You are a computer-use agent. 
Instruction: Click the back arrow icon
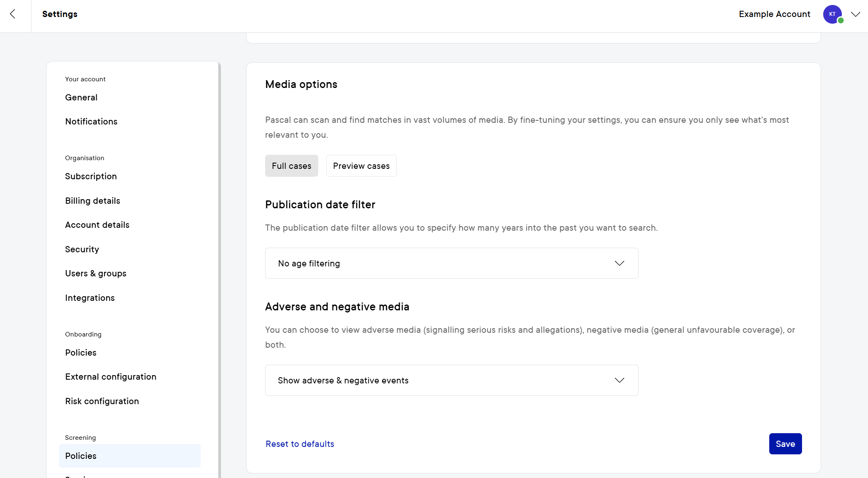(x=13, y=14)
